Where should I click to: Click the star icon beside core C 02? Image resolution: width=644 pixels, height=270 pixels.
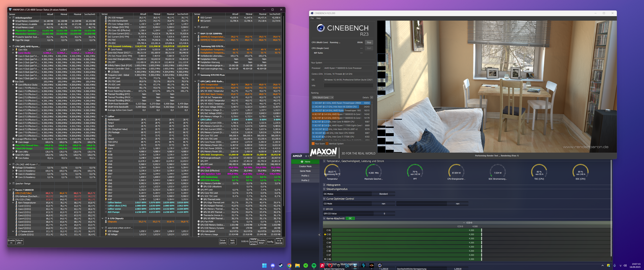pos(325,234)
